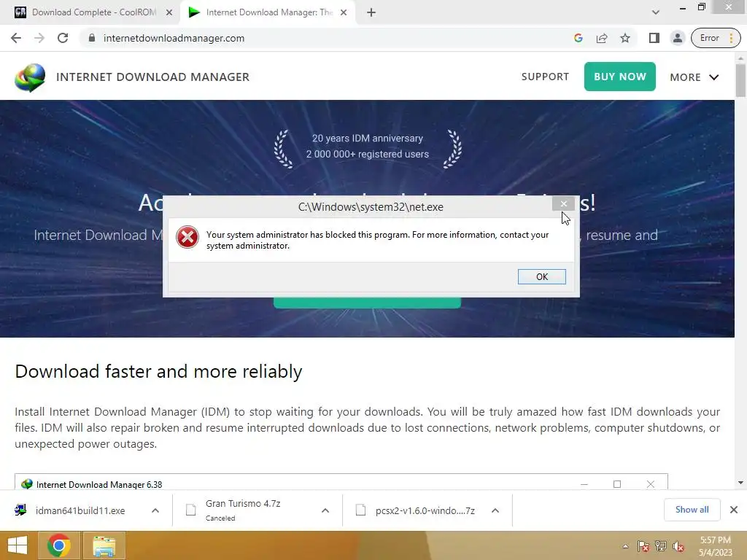Open the taskbar clock and date
The image size is (747, 560).
[x=715, y=546]
